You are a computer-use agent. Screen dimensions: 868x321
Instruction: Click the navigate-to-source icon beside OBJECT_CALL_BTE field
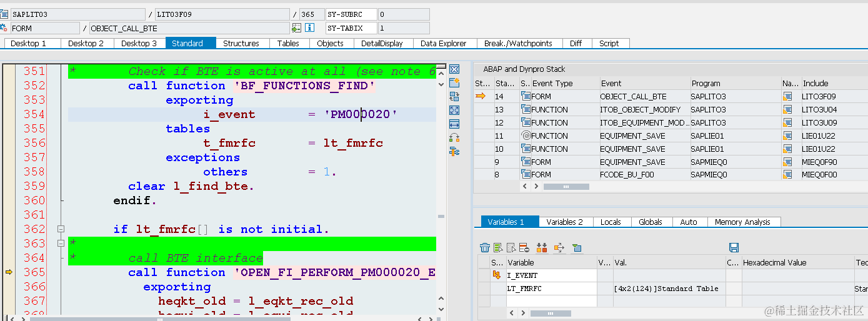click(x=296, y=28)
